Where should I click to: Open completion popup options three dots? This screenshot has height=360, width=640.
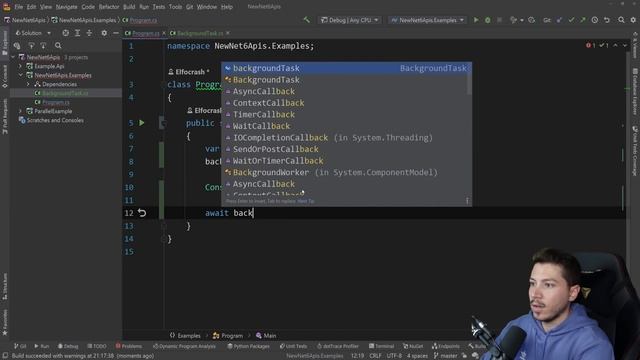tap(467, 200)
